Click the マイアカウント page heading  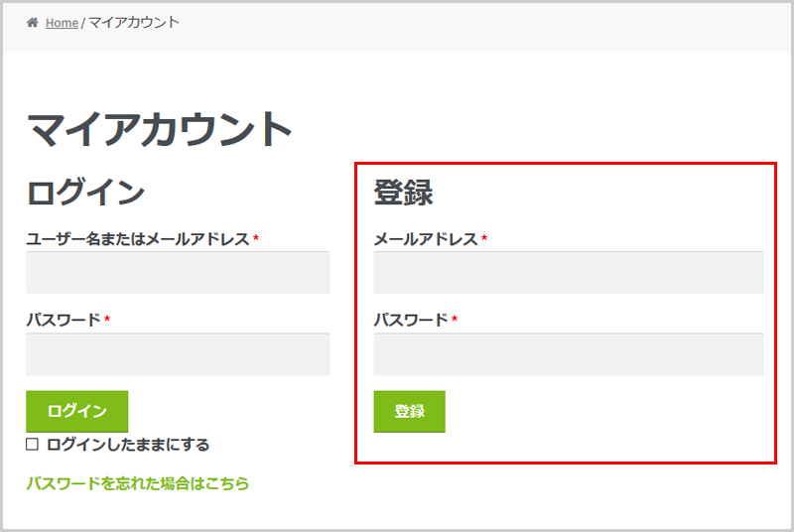159,130
